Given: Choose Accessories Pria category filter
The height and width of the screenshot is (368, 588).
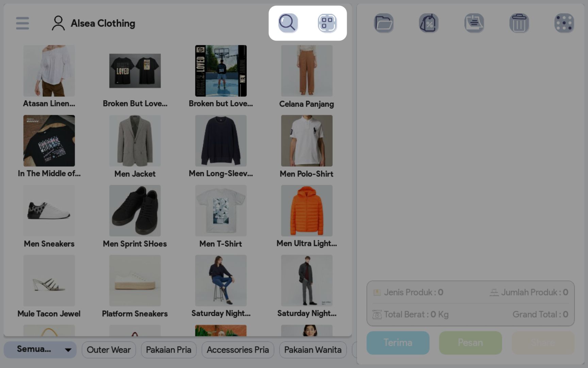Looking at the screenshot, I should point(238,350).
